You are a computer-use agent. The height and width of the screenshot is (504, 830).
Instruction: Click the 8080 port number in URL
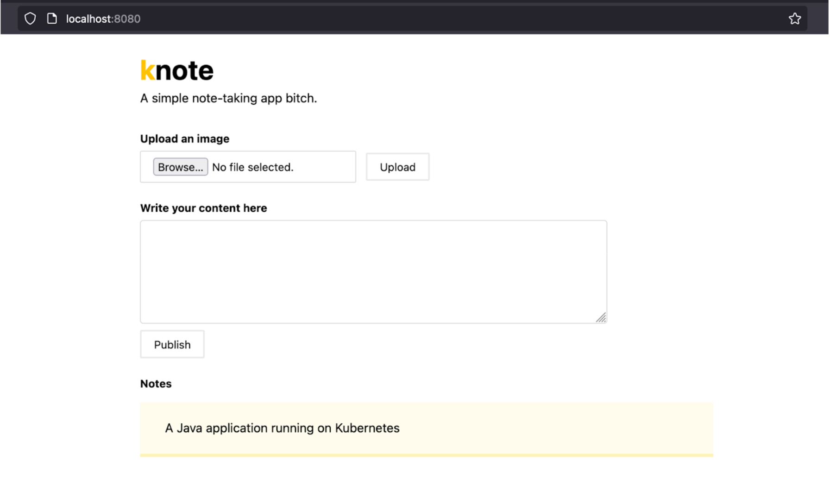pyautogui.click(x=127, y=19)
